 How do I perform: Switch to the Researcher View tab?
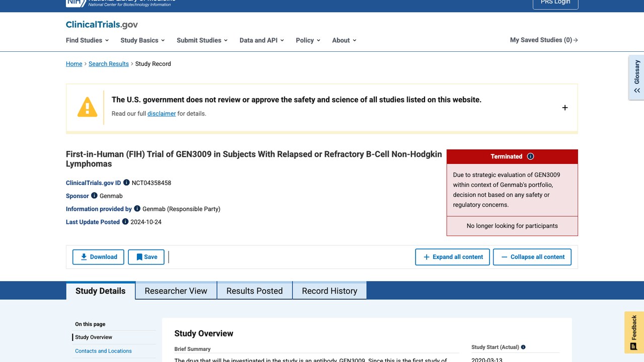click(x=176, y=291)
